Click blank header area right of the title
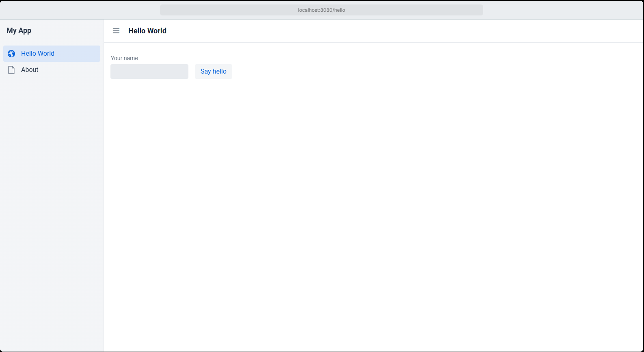 click(406, 31)
